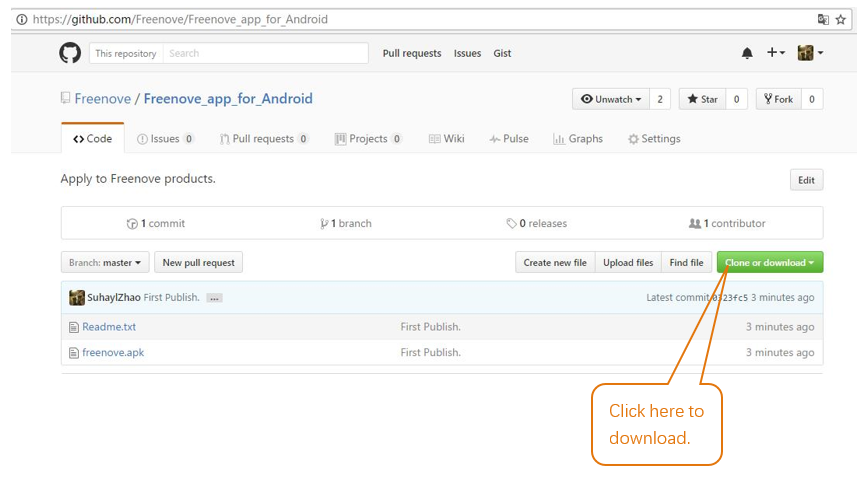
Task: Click the bookmark star in address bar
Action: (x=841, y=20)
